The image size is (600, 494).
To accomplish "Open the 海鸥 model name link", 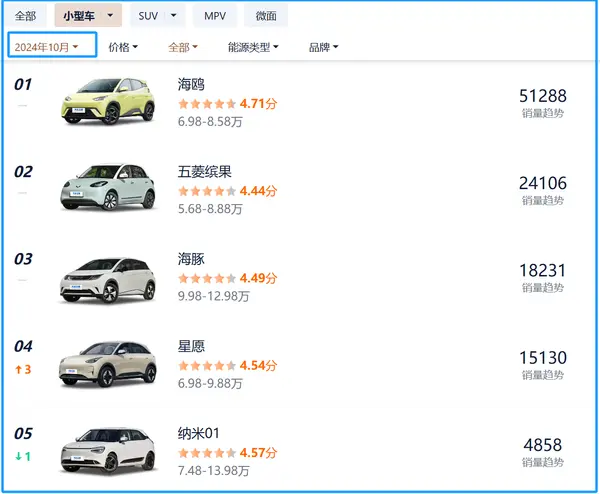I will click(x=191, y=84).
